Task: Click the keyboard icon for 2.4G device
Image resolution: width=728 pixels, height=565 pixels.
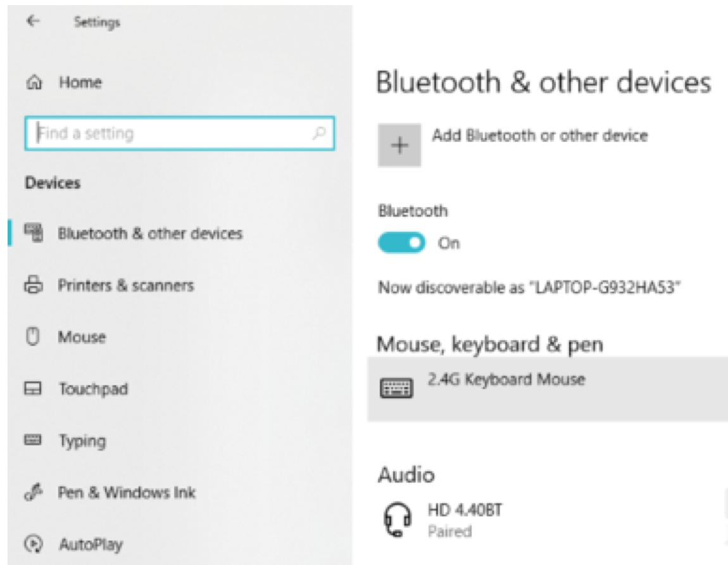Action: point(396,388)
